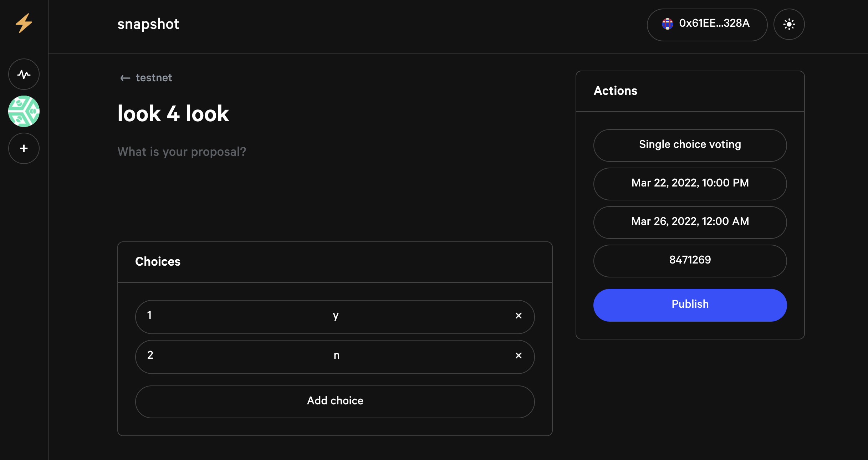Switch to the snapshot header title
Screen dimensions: 868x460
148,24
